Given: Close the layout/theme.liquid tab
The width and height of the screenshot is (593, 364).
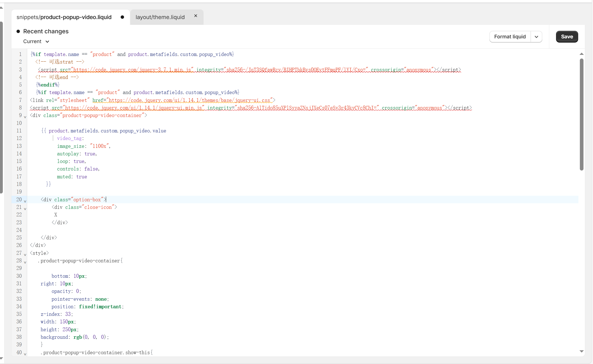Looking at the screenshot, I should [196, 16].
